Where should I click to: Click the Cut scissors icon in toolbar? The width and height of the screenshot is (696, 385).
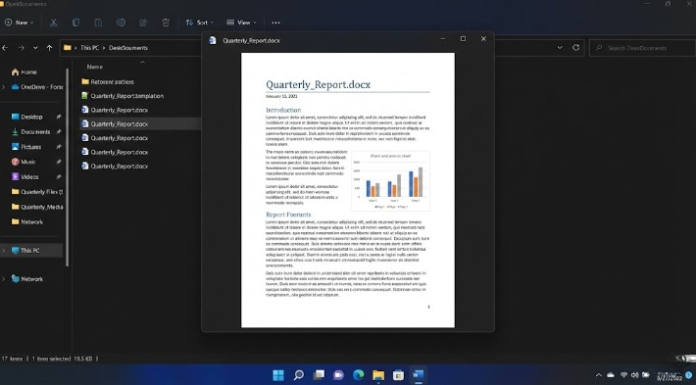[53, 23]
